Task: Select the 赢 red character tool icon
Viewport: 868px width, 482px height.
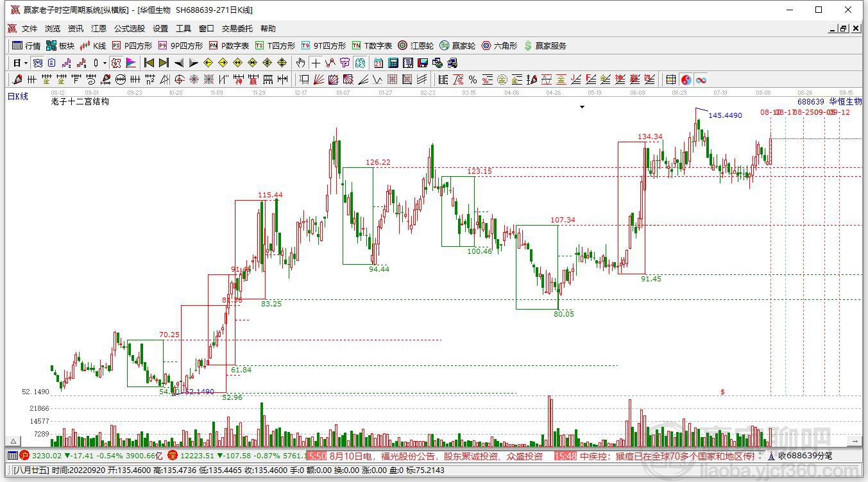Action: (253, 79)
